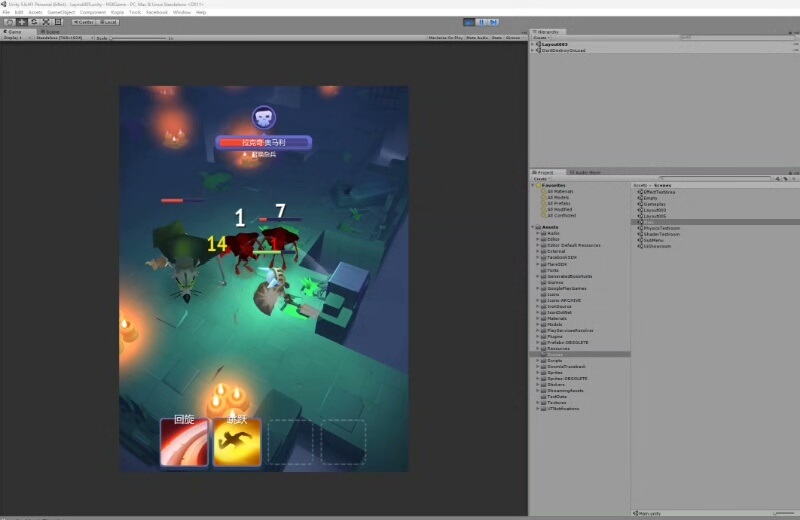The height and width of the screenshot is (520, 800).
Task: Expand the Audio folder in Assets
Action: pos(539,233)
